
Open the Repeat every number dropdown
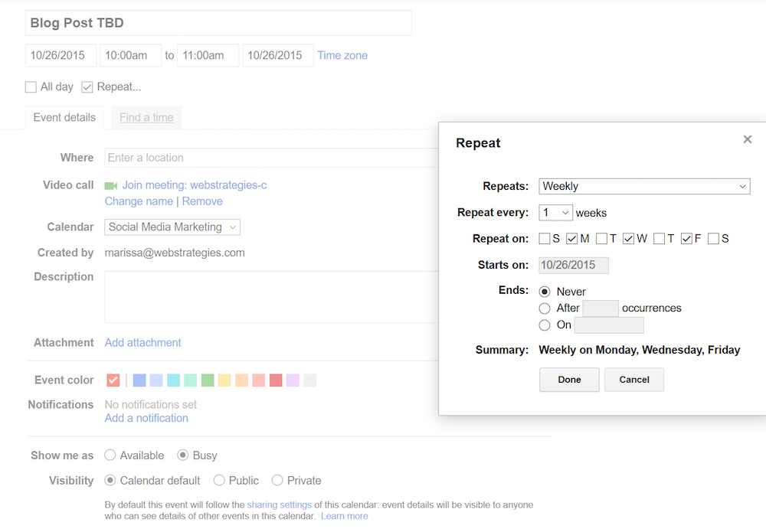point(555,213)
